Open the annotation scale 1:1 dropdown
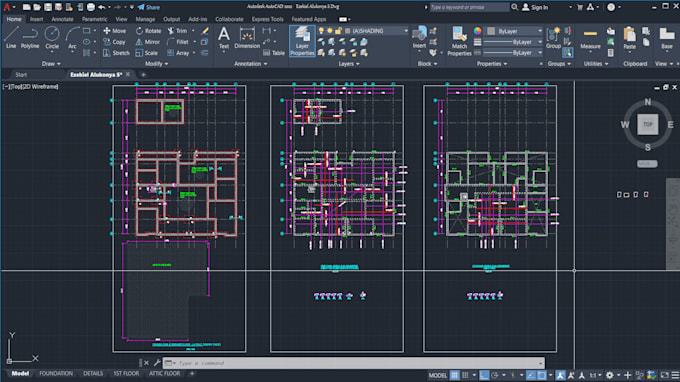The width and height of the screenshot is (680, 382). (x=595, y=375)
